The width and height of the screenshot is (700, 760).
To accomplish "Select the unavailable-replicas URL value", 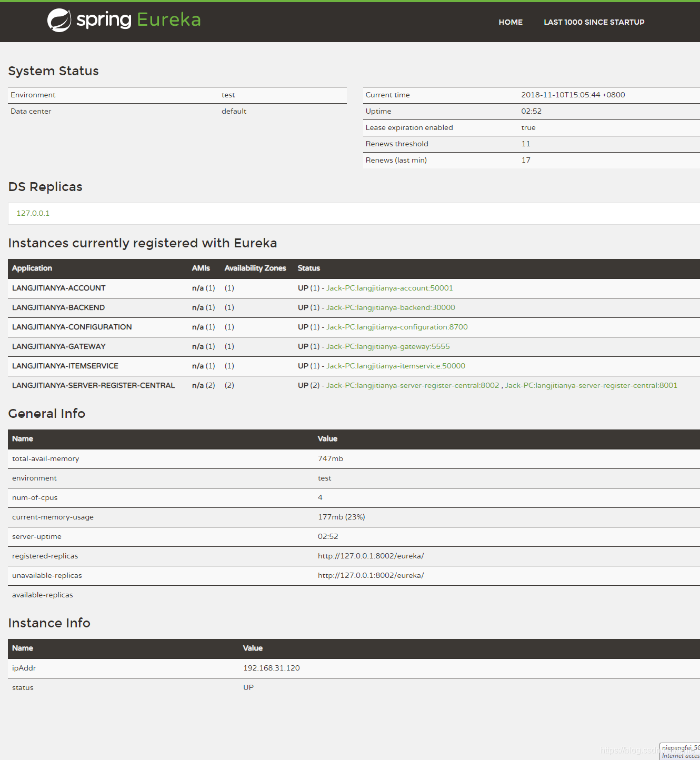I will (371, 575).
